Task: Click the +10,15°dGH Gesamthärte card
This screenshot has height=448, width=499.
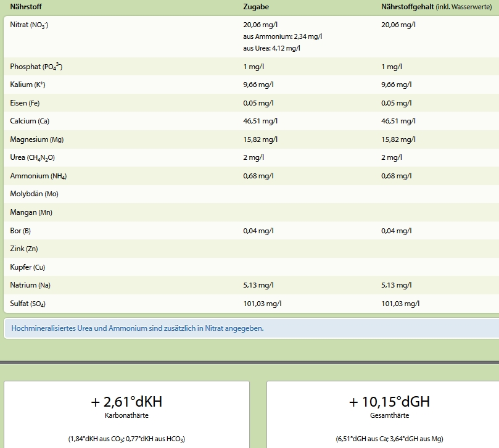Action: (x=383, y=414)
